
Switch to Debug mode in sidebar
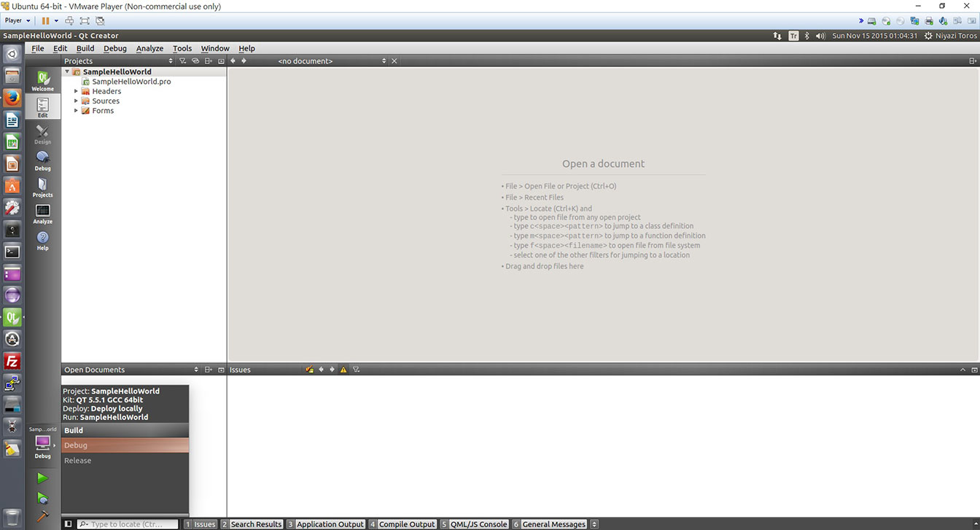coord(42,160)
